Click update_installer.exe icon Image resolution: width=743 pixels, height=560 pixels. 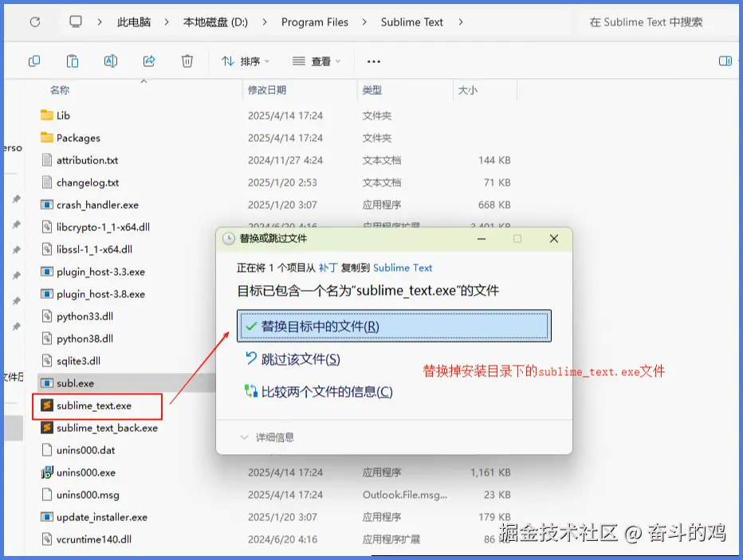(x=46, y=517)
